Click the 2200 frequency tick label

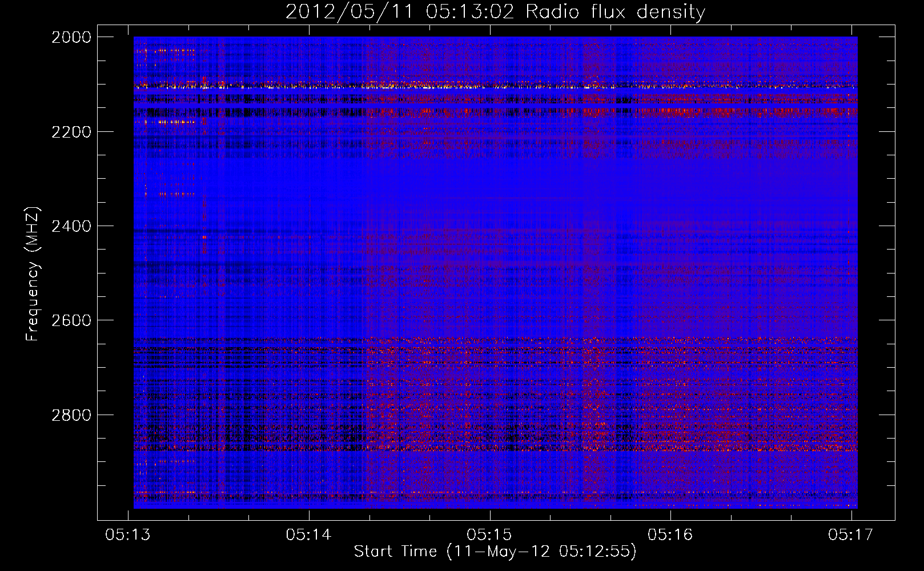71,132
